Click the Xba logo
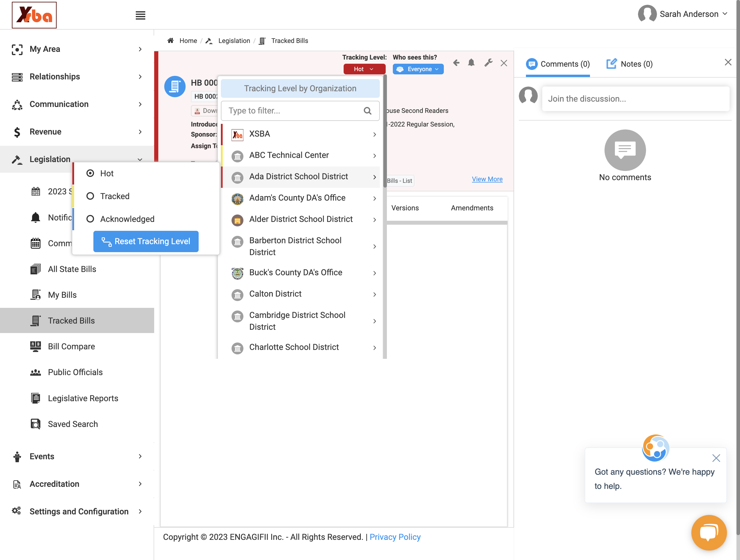The image size is (740, 560). pos(34,15)
